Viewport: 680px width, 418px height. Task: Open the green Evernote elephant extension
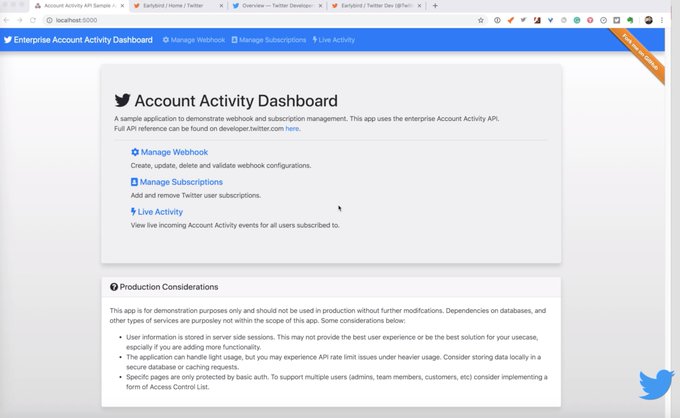(x=630, y=20)
